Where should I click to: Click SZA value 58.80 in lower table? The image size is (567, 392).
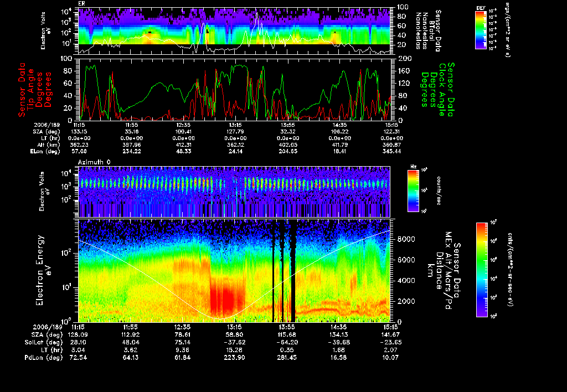(x=234, y=335)
